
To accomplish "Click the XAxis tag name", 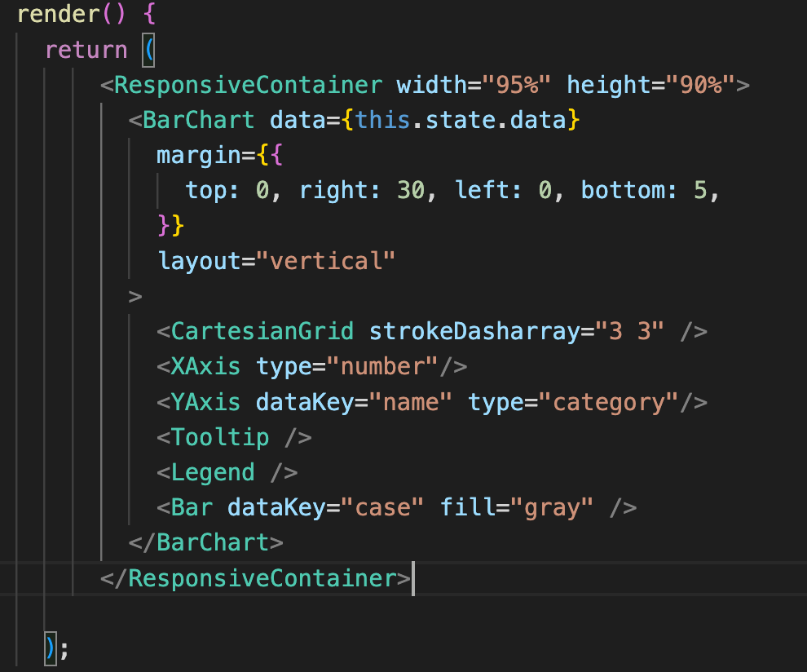I will tap(206, 367).
